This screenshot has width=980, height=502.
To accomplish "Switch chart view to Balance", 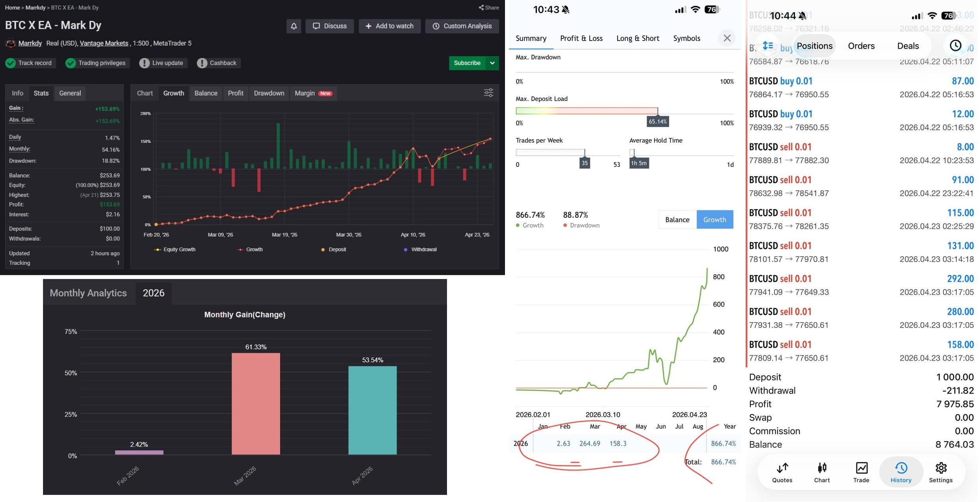I will [677, 220].
